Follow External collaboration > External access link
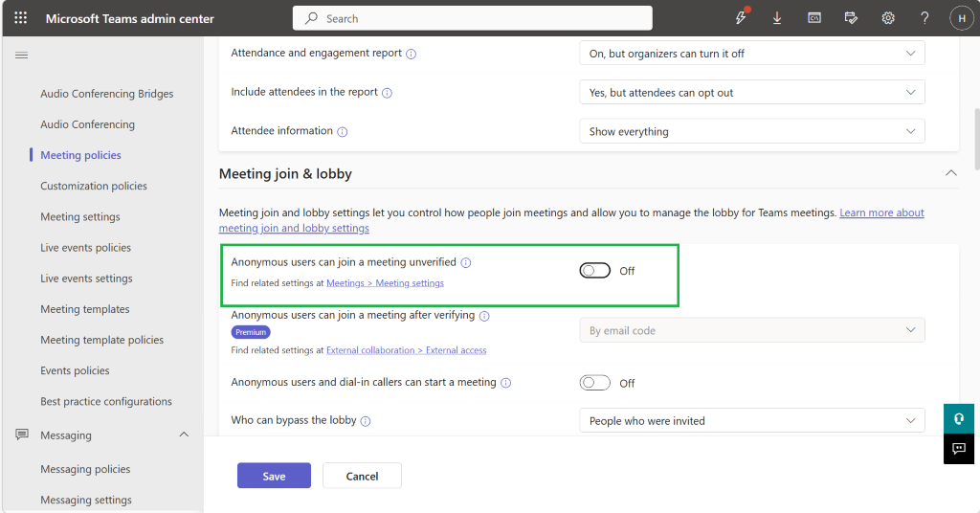 pos(406,350)
